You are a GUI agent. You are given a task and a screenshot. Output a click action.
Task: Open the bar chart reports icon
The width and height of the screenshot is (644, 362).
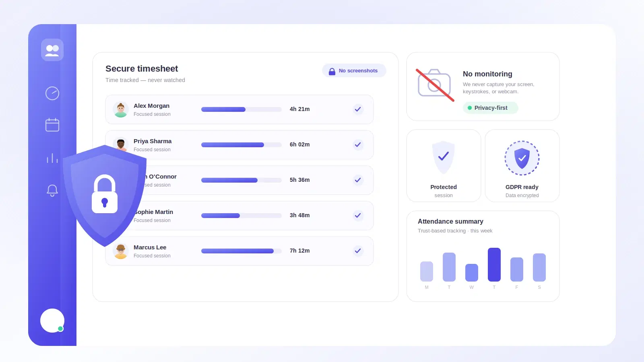(x=52, y=158)
